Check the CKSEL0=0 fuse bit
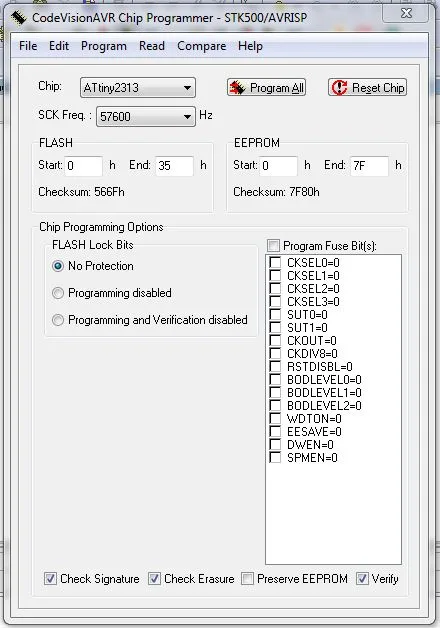The width and height of the screenshot is (440, 628). coord(275,262)
